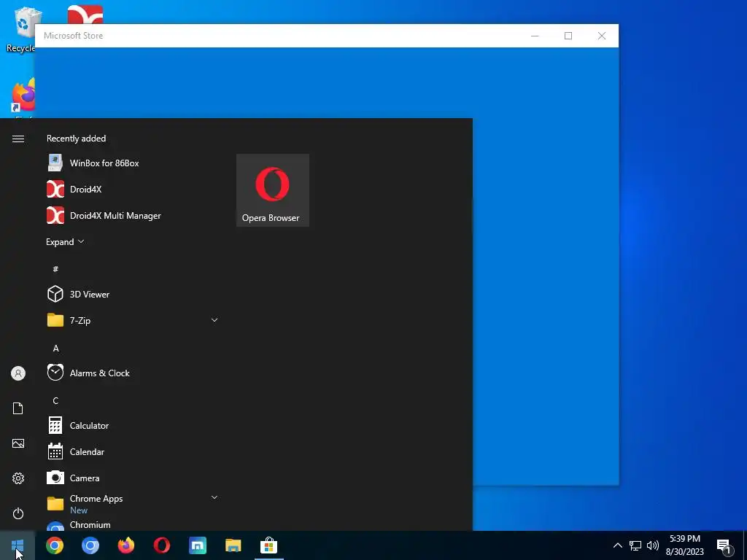Launch Droid4X from the Start menu list
747x560 pixels.
point(133,189)
